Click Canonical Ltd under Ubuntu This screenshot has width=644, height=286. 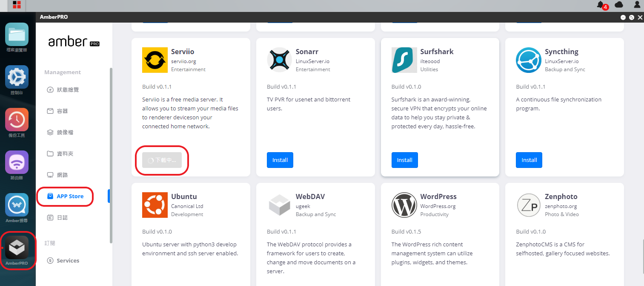point(187,206)
